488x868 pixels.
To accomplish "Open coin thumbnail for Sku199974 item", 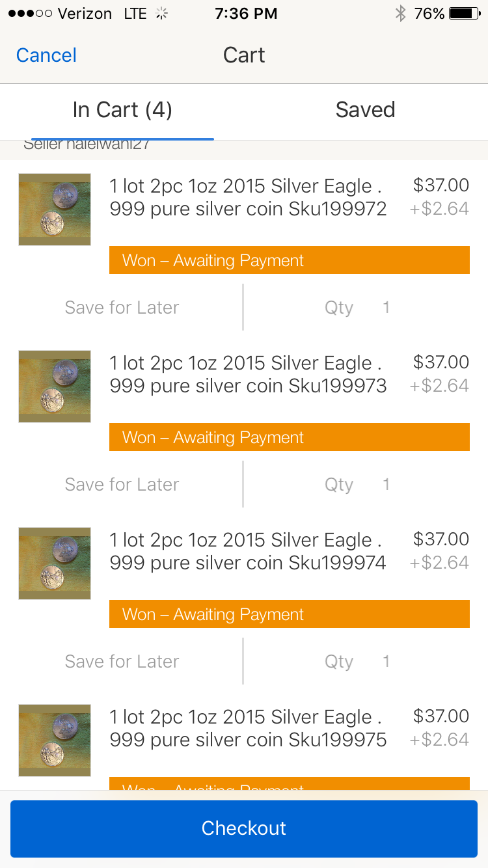I will [x=55, y=563].
